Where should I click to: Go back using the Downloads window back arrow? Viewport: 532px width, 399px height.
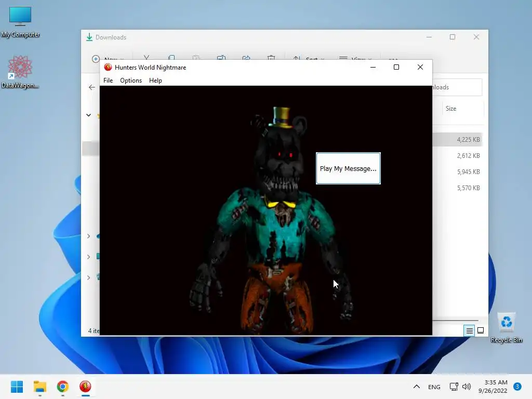[x=91, y=87]
